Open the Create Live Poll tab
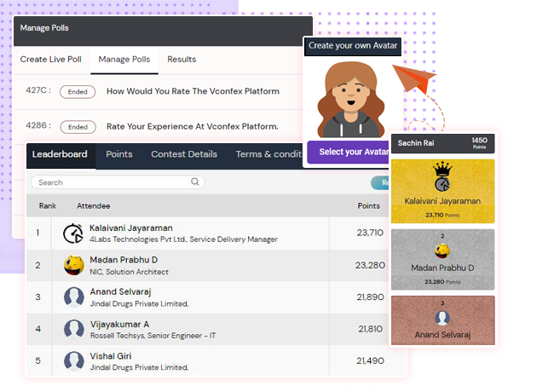Image resolution: width=554 pixels, height=392 pixels. pyautogui.click(x=51, y=60)
